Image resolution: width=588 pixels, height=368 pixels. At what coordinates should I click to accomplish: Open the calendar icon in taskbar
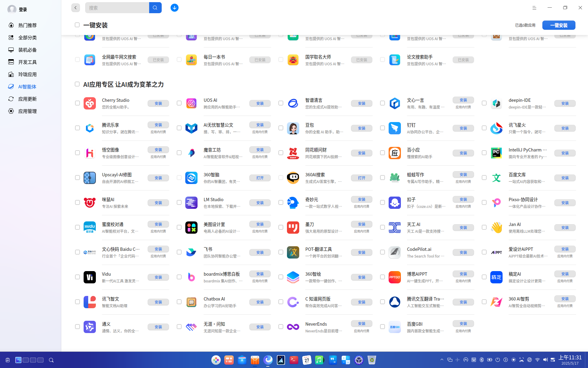(307, 360)
